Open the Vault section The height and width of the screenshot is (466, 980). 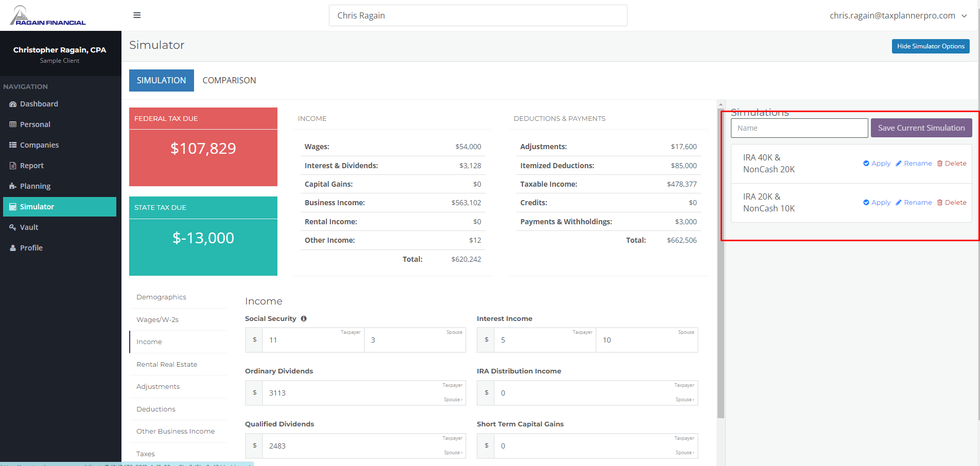(29, 227)
